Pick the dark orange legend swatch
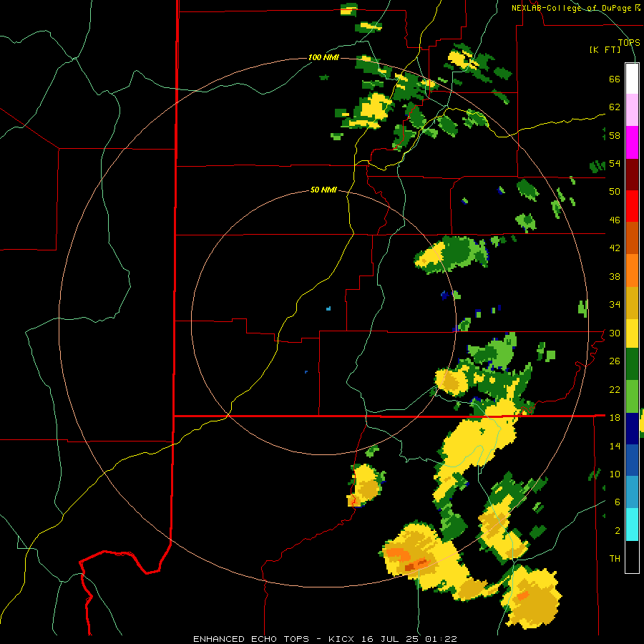Image resolution: width=644 pixels, height=644 pixels. click(x=632, y=238)
